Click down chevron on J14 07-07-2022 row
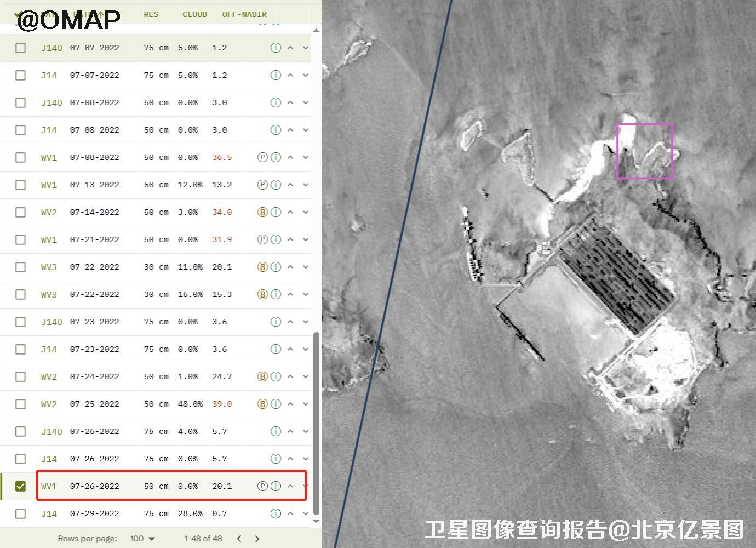 pos(306,75)
